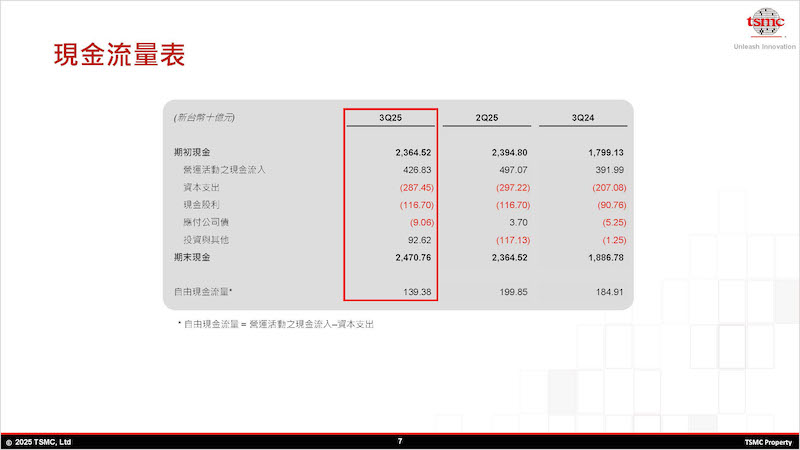Click the 自由現金流量* row label
This screenshot has width=800, height=450.
point(203,291)
